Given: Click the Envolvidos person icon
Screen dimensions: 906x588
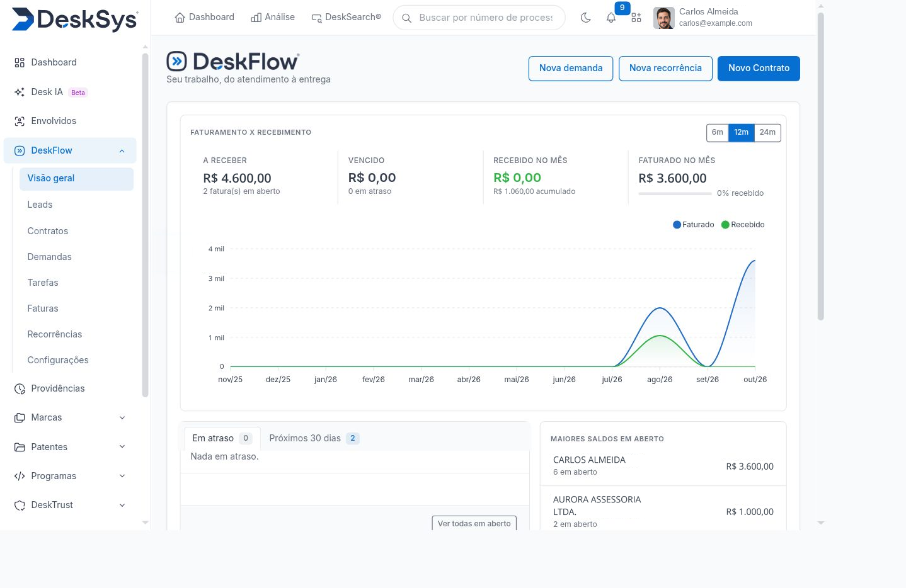Looking at the screenshot, I should [x=20, y=121].
